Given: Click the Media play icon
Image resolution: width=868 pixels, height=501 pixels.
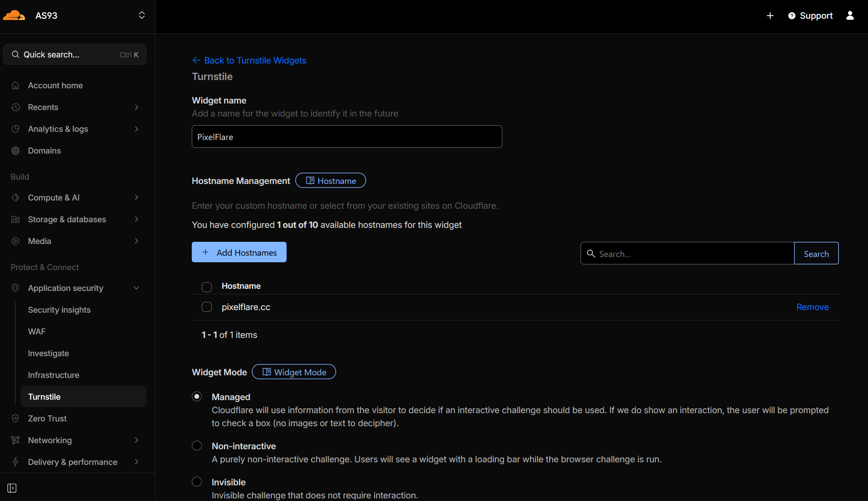Looking at the screenshot, I should 16,241.
